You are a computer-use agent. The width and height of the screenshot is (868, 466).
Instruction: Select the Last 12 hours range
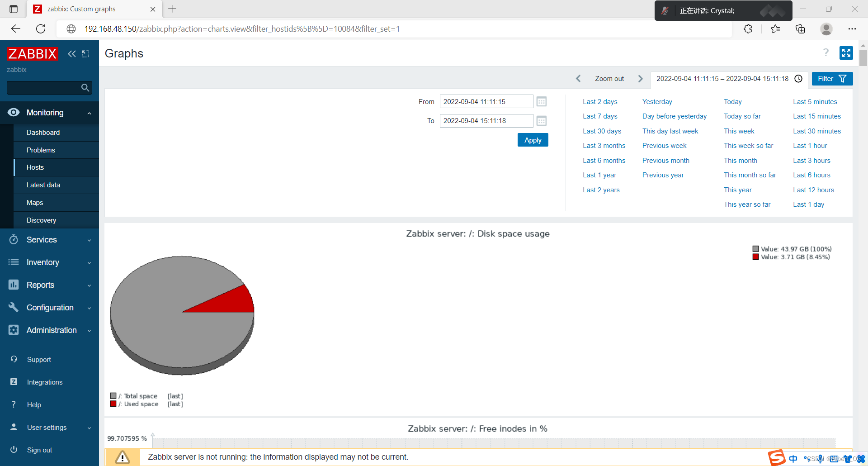(x=813, y=190)
